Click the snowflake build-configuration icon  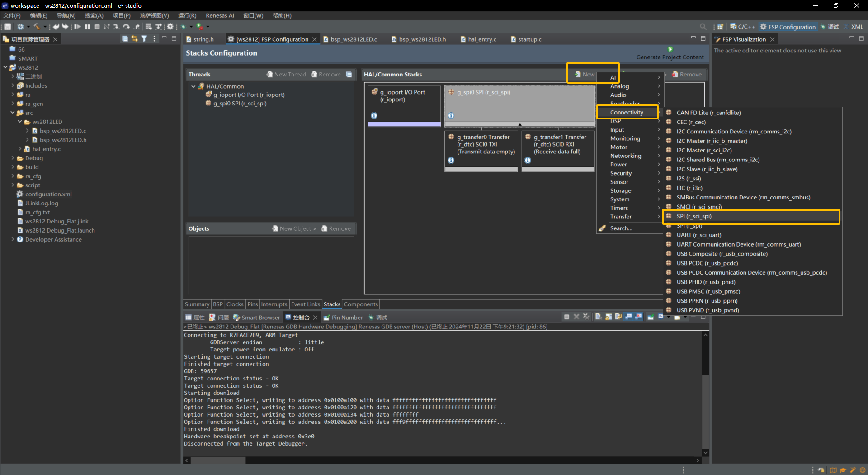click(20, 27)
